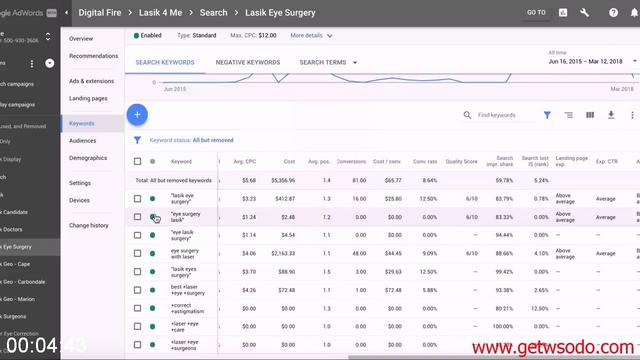Edit the All but removed filter

[213, 140]
